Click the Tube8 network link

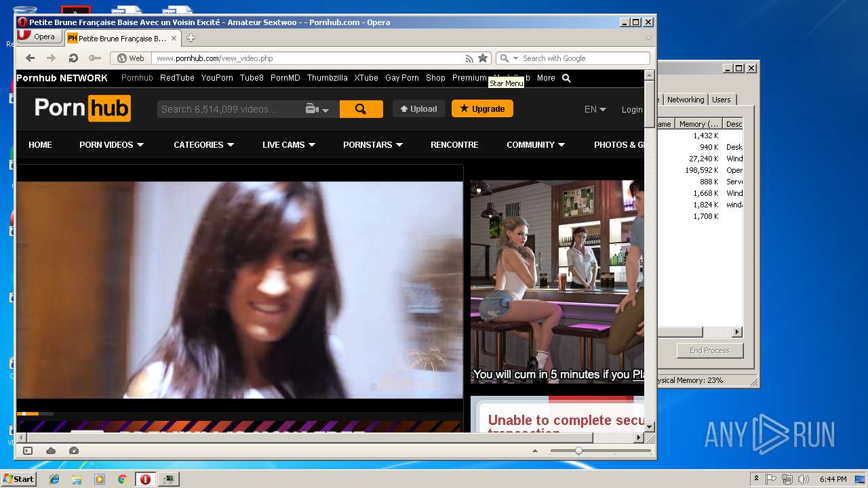click(x=252, y=78)
